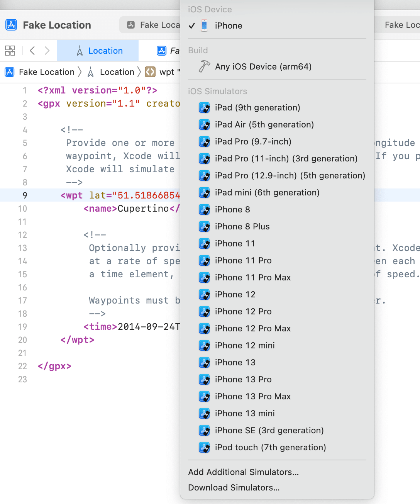The width and height of the screenshot is (420, 504).
Task: Open Add Additional Simulators…
Action: (x=277, y=472)
